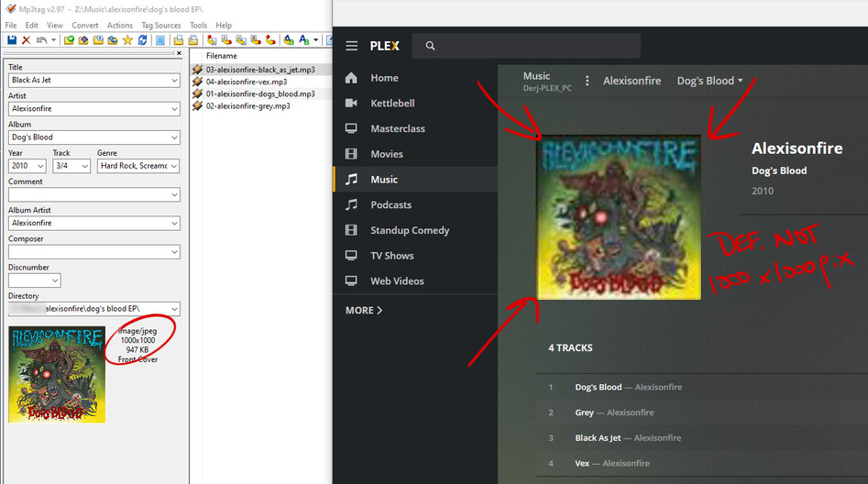Expand the Year dropdown
The width and height of the screenshot is (868, 484).
point(41,166)
